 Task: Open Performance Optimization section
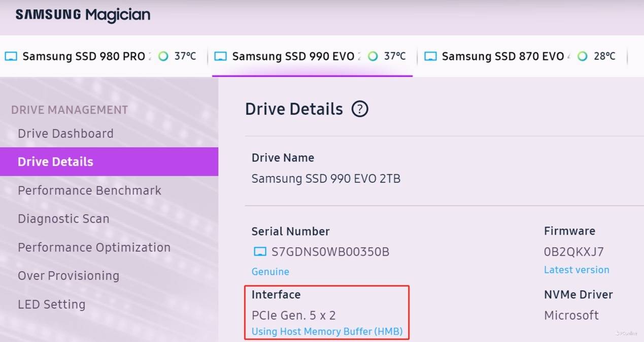[94, 247]
